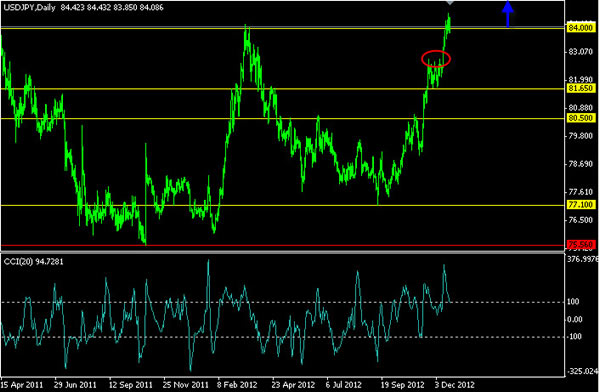The height and width of the screenshot is (392, 600).
Task: Select the red 75.560 price label
Action: click(x=581, y=244)
